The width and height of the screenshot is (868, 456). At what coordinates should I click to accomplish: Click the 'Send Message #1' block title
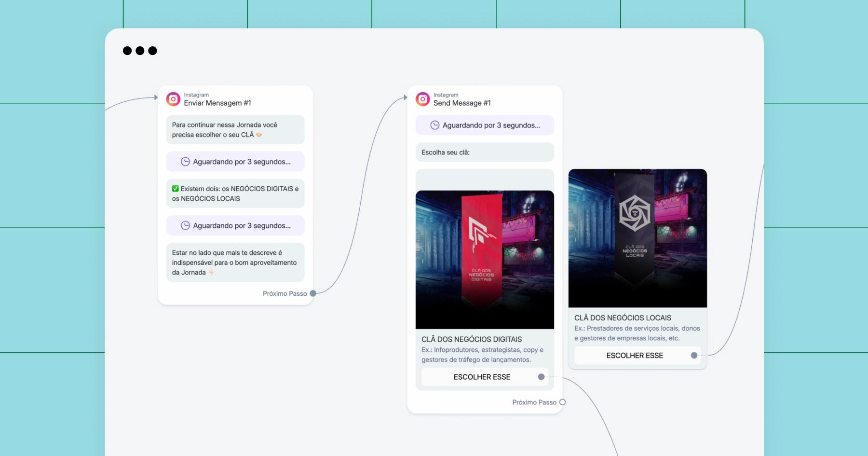[x=462, y=103]
